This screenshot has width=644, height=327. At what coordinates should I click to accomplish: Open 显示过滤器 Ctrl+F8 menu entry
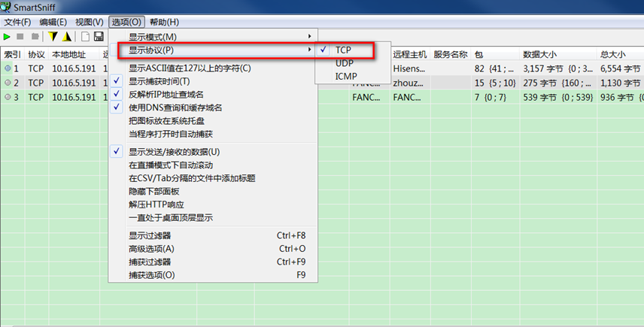pos(213,235)
